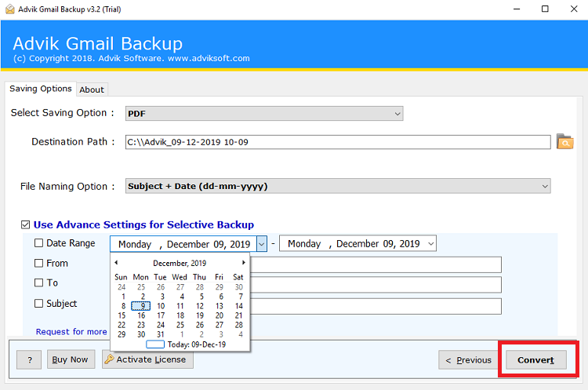Follow the Request for more link

tap(71, 332)
